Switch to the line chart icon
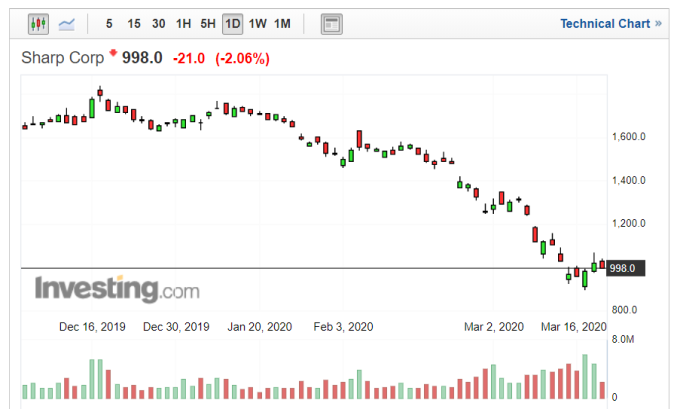Image resolution: width=680 pixels, height=409 pixels. (x=66, y=24)
